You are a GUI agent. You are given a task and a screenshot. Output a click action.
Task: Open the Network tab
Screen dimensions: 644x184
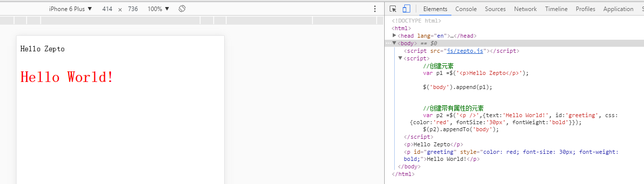click(x=525, y=9)
